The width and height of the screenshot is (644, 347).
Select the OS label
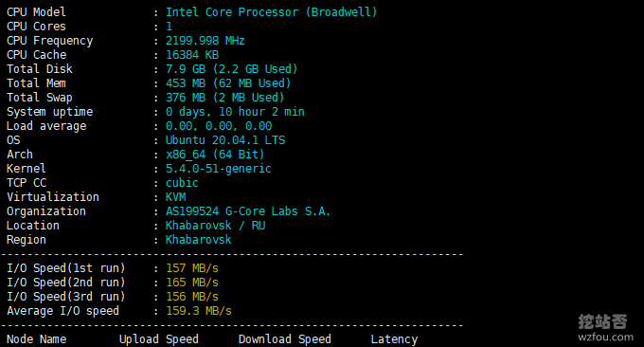click(13, 140)
